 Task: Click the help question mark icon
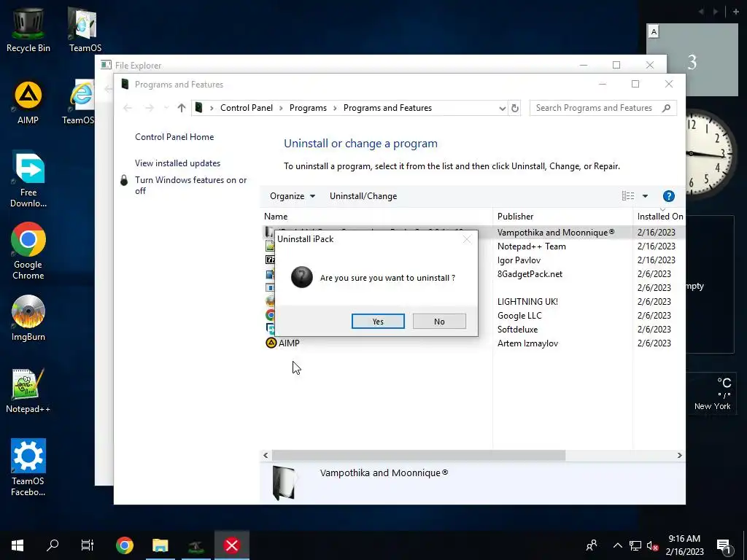tap(668, 196)
